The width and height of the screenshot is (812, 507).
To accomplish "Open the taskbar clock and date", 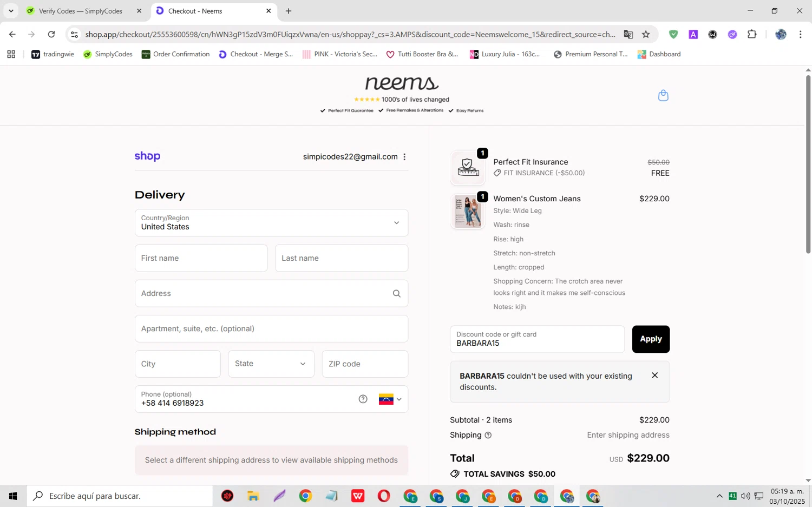I will tap(788, 496).
